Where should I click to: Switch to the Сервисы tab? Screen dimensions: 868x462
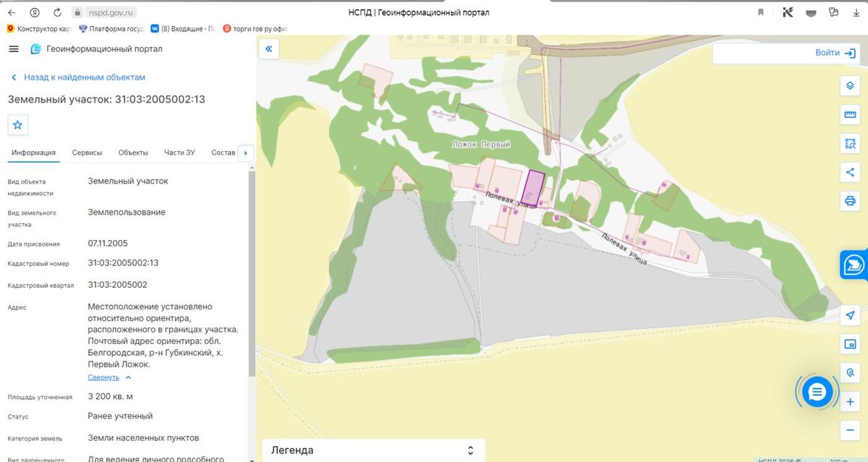[87, 153]
